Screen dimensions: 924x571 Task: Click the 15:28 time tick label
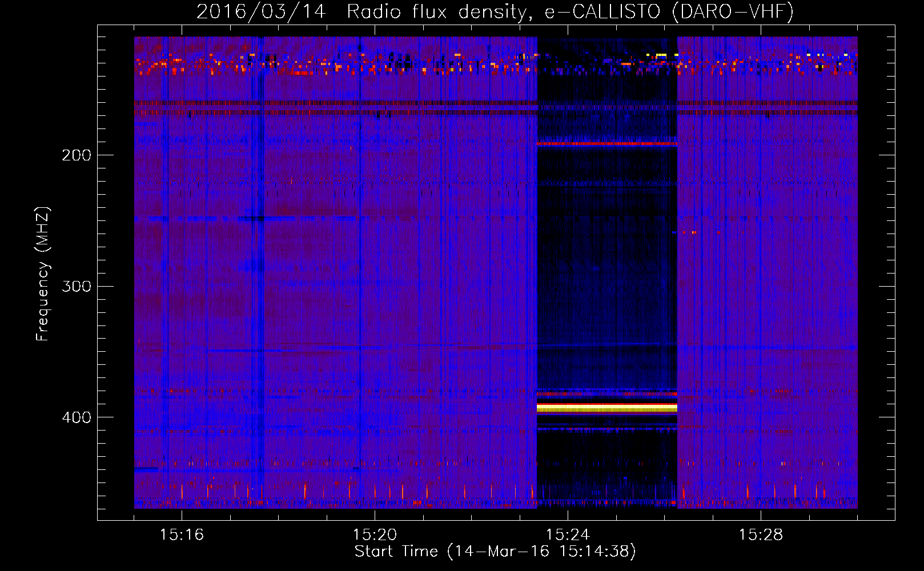pos(761,535)
